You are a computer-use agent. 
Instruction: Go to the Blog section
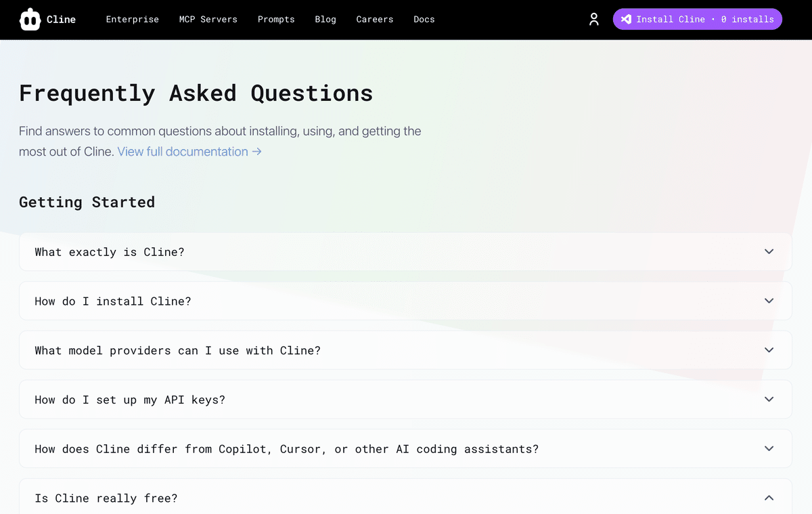[325, 20]
